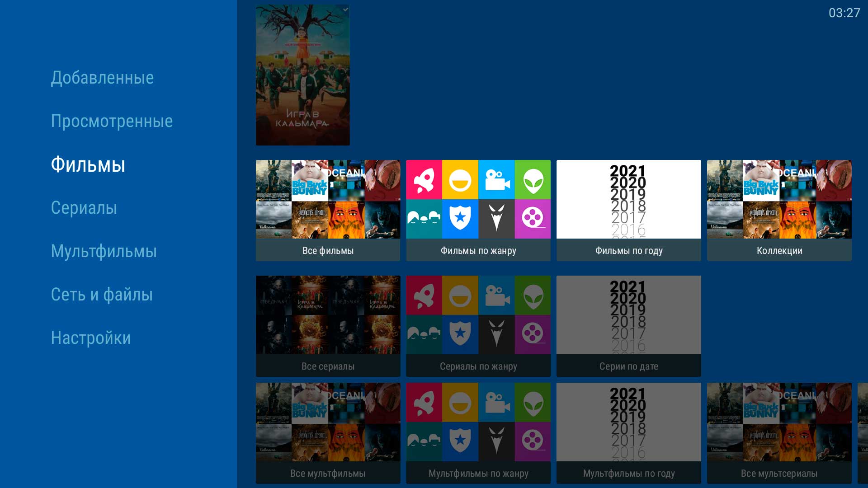Go to the Сериалы section

84,208
